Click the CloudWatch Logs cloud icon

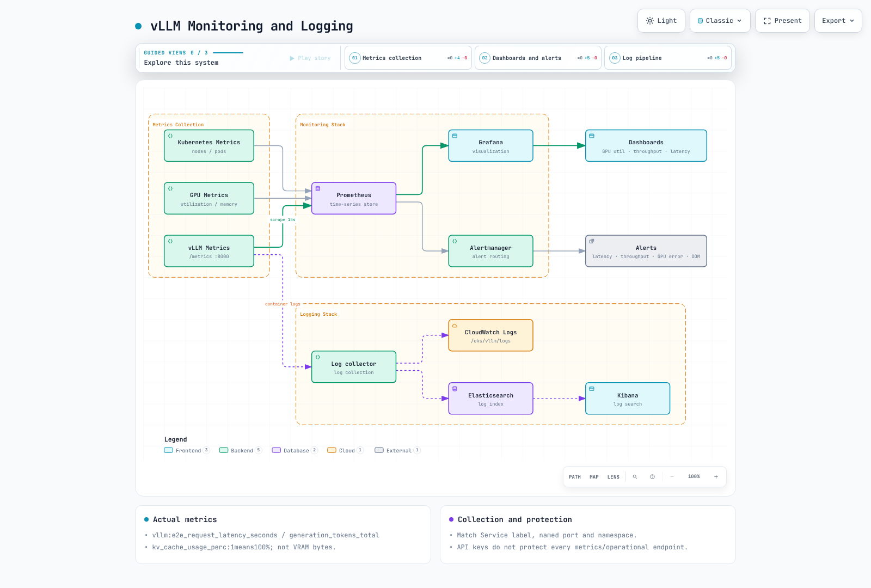[x=455, y=326]
